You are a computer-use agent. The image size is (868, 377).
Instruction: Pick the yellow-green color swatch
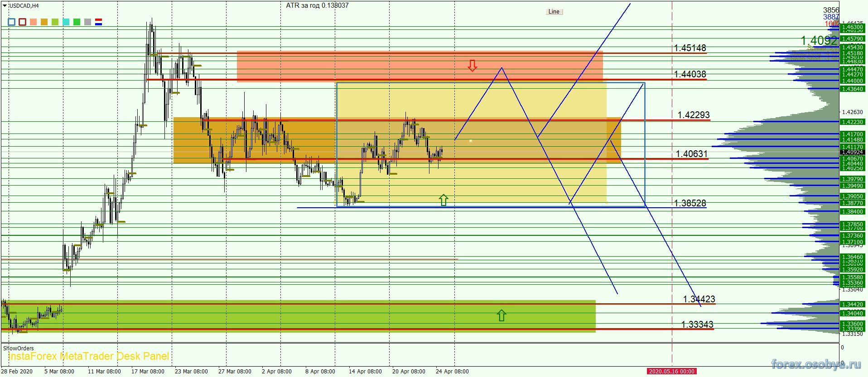(55, 22)
